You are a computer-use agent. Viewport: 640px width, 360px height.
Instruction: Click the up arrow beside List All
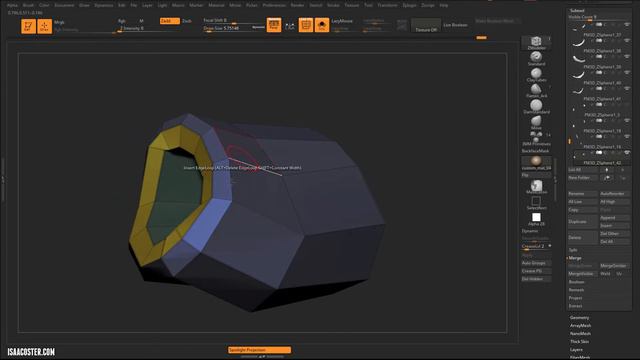(607, 170)
